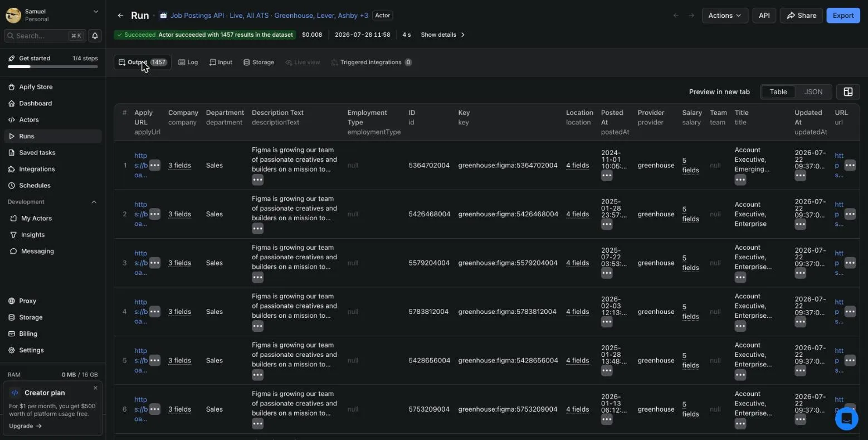Expand Show details of run
This screenshot has height=440, width=868.
[x=443, y=35]
